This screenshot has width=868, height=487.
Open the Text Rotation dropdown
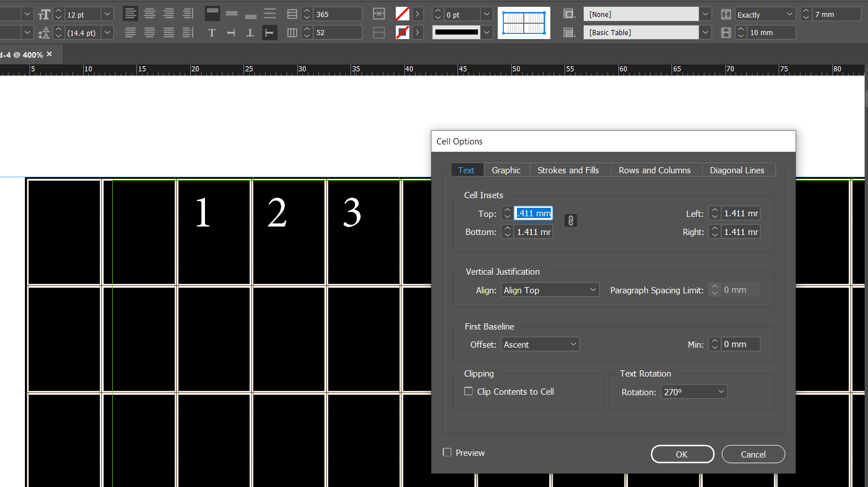[694, 391]
